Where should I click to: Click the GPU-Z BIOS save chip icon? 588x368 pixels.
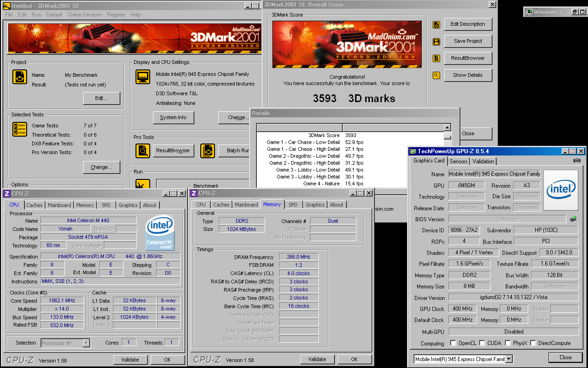tap(573, 219)
